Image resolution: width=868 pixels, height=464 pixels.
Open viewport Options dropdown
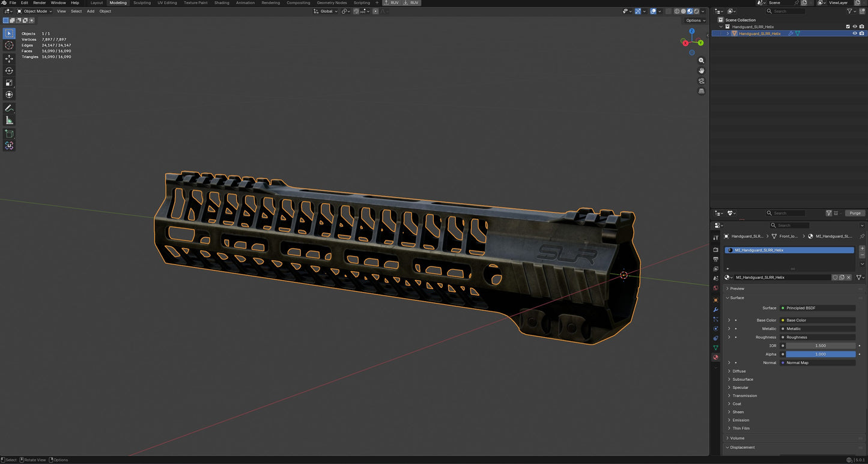coord(696,20)
